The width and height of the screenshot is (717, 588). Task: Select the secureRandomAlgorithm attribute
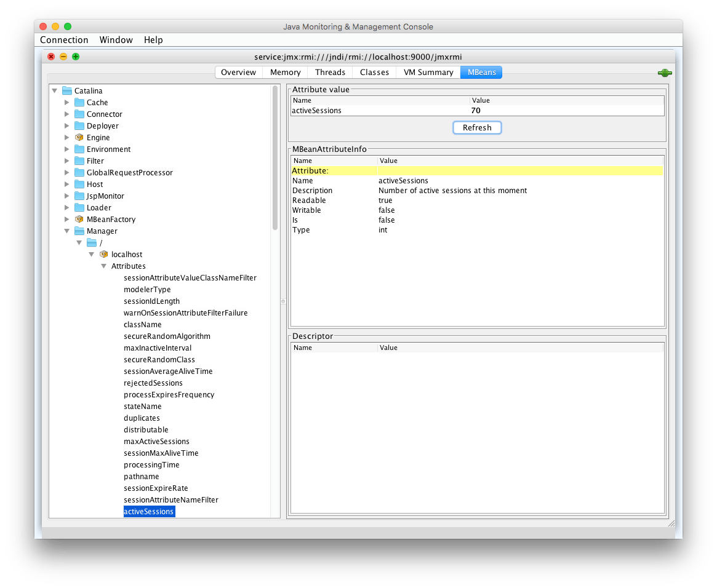[x=167, y=336]
